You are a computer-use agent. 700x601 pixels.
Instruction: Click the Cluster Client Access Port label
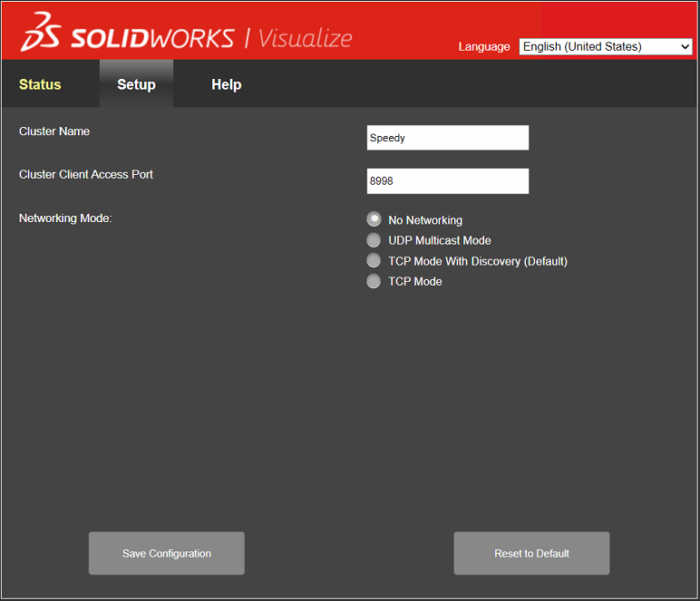(86, 174)
